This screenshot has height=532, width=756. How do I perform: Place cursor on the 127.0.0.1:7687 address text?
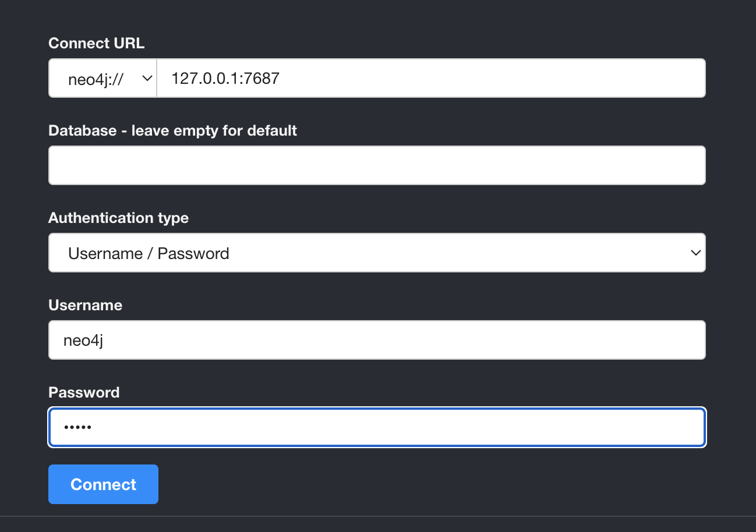tap(225, 78)
